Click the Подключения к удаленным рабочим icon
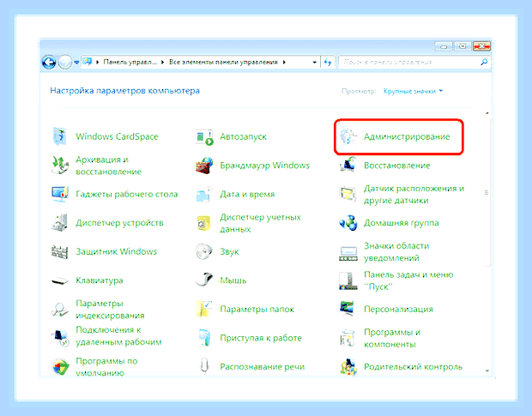The width and height of the screenshot is (532, 416). [60, 338]
